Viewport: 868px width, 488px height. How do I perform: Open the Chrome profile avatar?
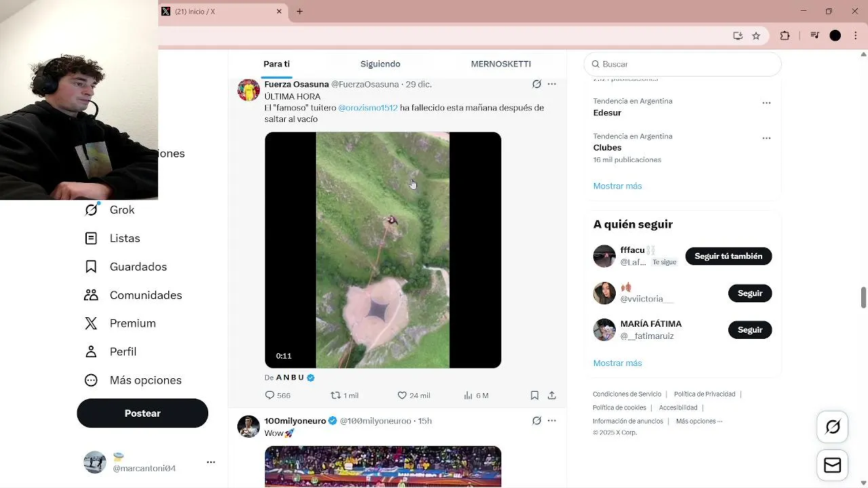835,36
